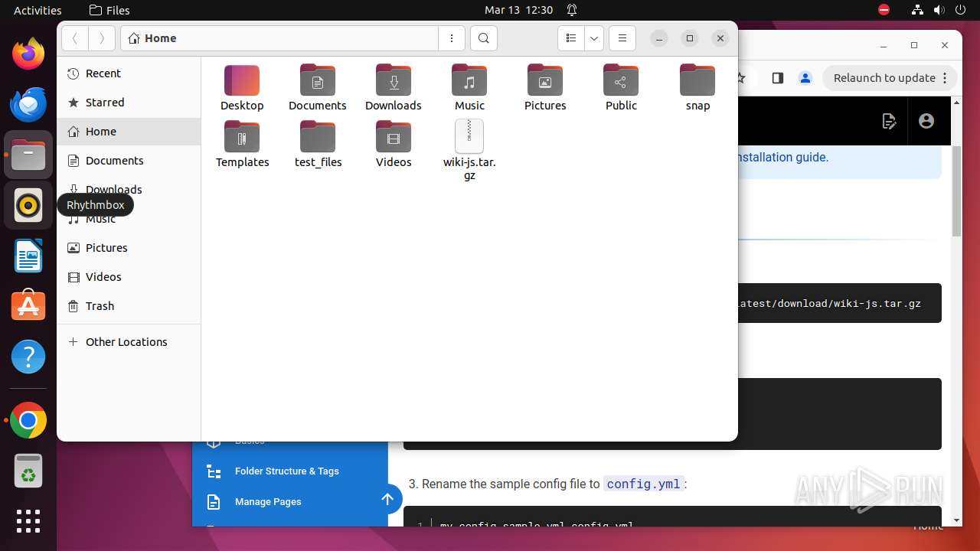The height and width of the screenshot is (551, 980).
Task: Select Documents in the Files sidebar
Action: [x=129, y=161]
